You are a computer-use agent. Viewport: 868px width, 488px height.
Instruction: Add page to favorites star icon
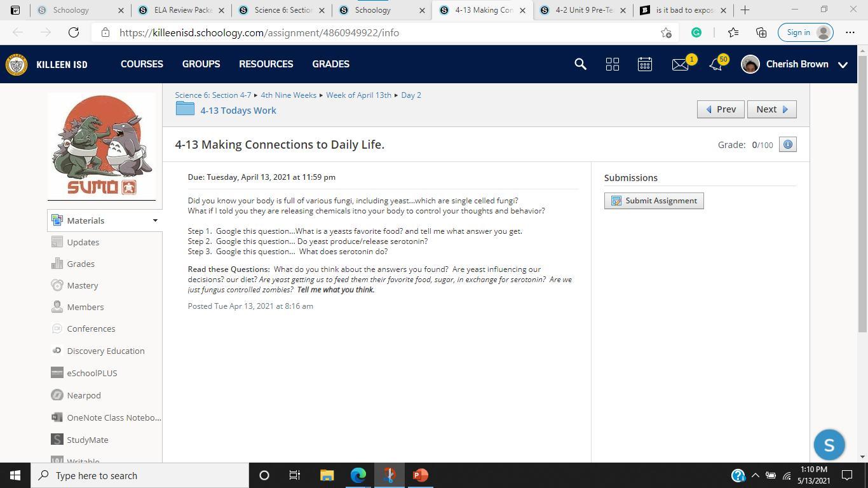pyautogui.click(x=666, y=32)
